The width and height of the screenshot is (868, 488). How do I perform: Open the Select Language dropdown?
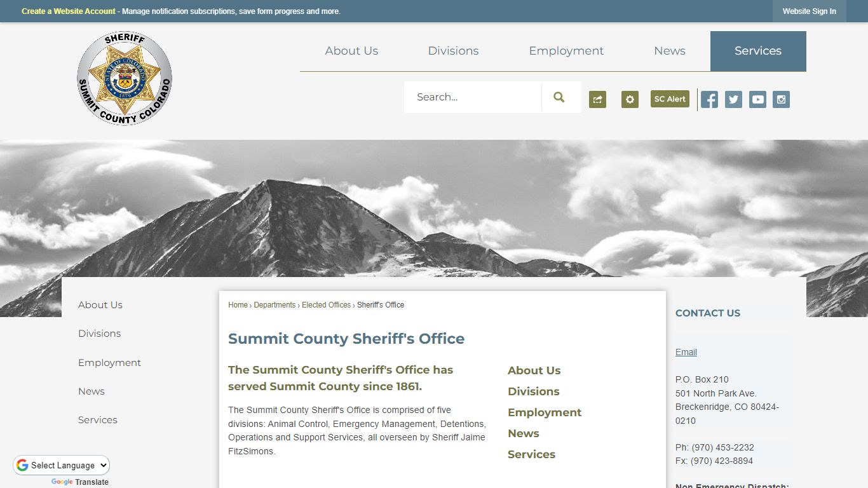point(61,464)
